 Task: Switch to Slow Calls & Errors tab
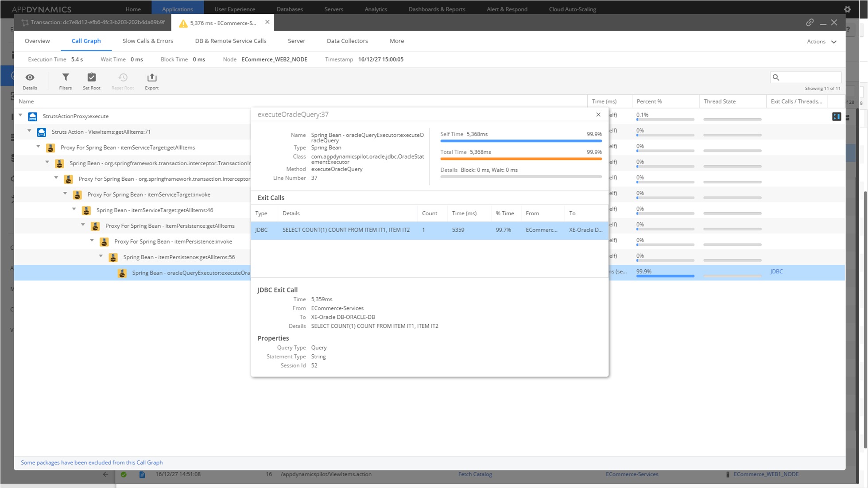tap(148, 41)
